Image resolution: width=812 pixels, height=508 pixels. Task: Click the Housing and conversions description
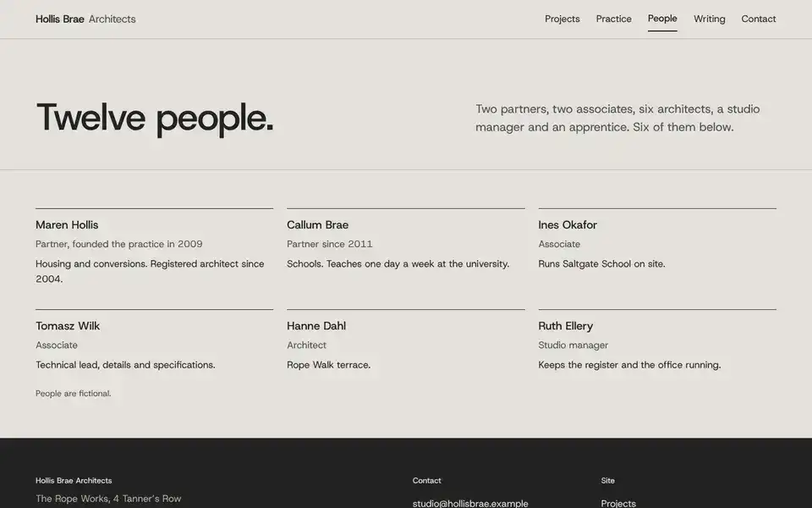coord(150,271)
